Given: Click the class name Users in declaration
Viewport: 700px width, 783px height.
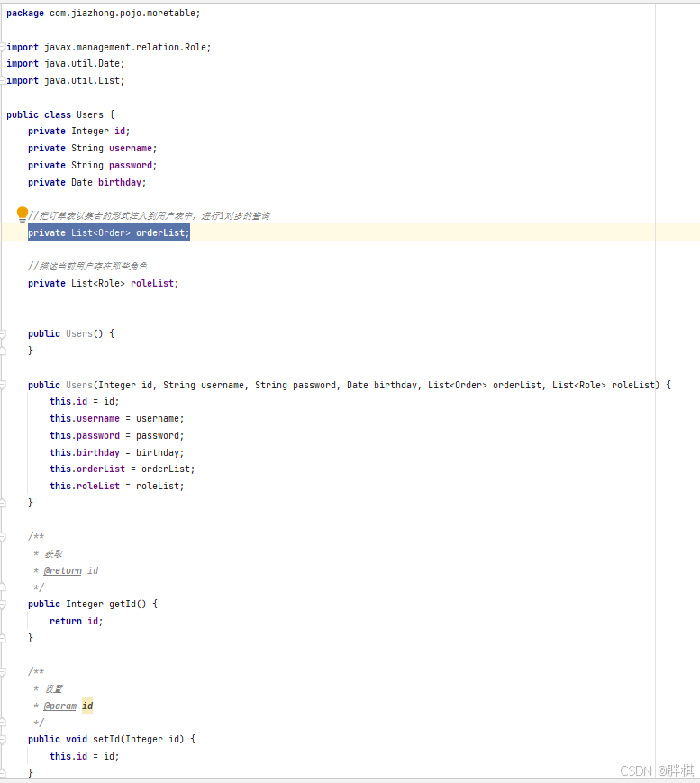Looking at the screenshot, I should coord(90,114).
